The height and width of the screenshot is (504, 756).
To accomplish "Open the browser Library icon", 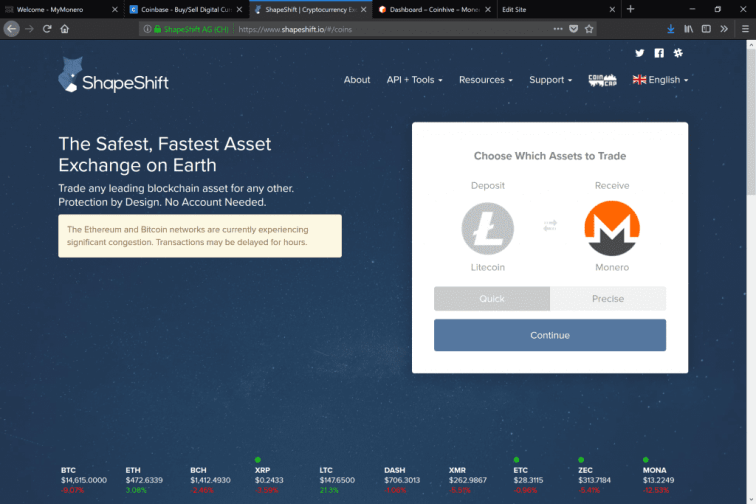I will click(x=688, y=29).
